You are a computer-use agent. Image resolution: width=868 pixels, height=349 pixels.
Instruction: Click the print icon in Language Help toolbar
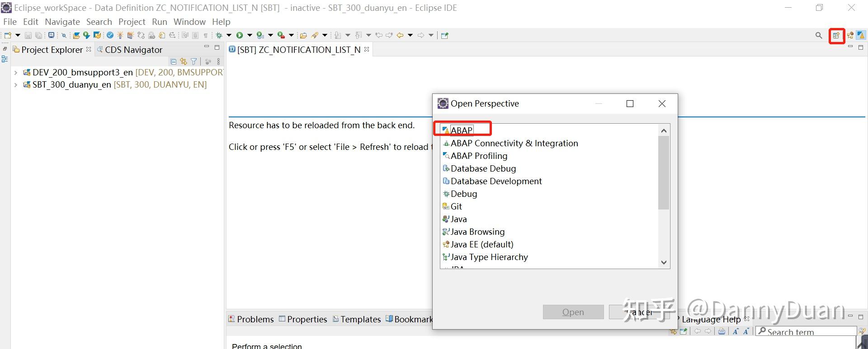(x=722, y=331)
